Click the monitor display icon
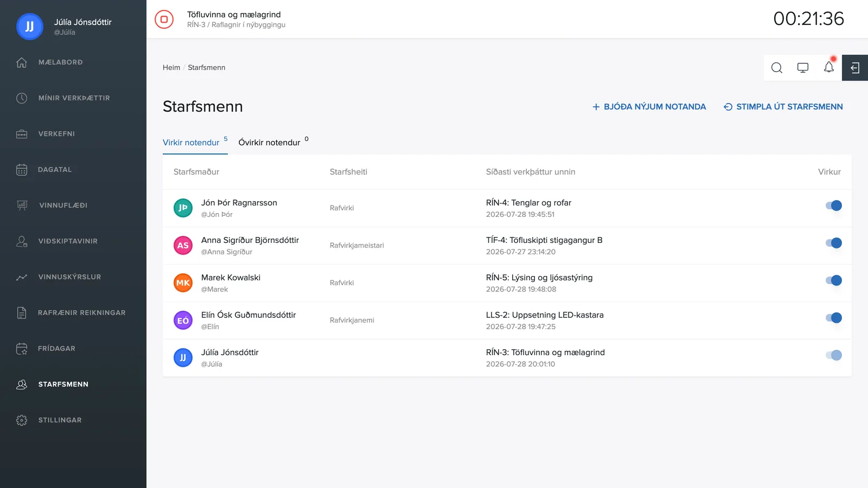 803,68
